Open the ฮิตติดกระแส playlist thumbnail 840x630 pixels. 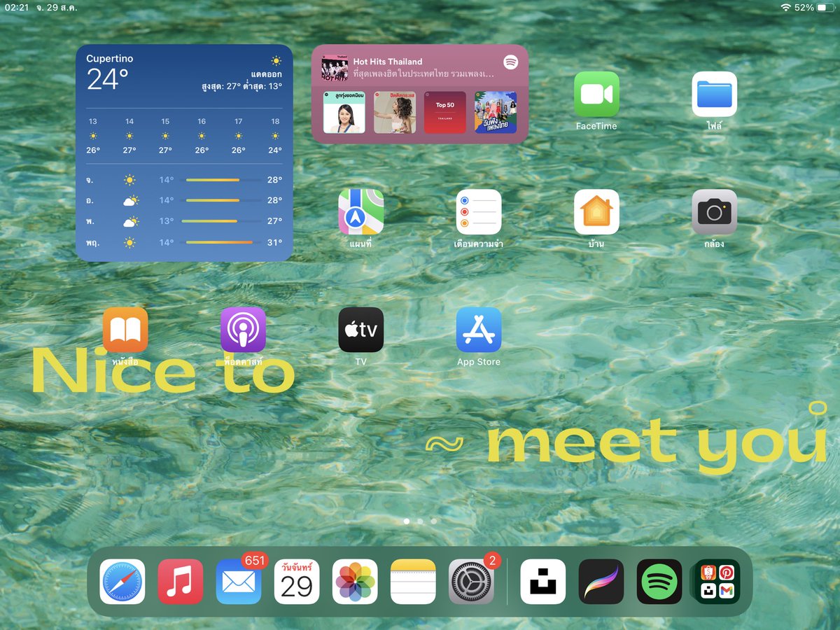(394, 113)
